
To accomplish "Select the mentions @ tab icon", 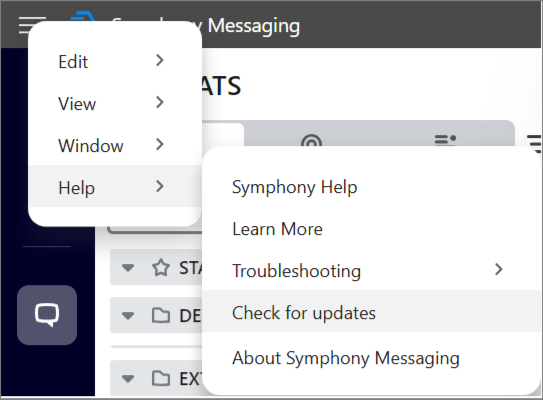I will pyautogui.click(x=311, y=141).
